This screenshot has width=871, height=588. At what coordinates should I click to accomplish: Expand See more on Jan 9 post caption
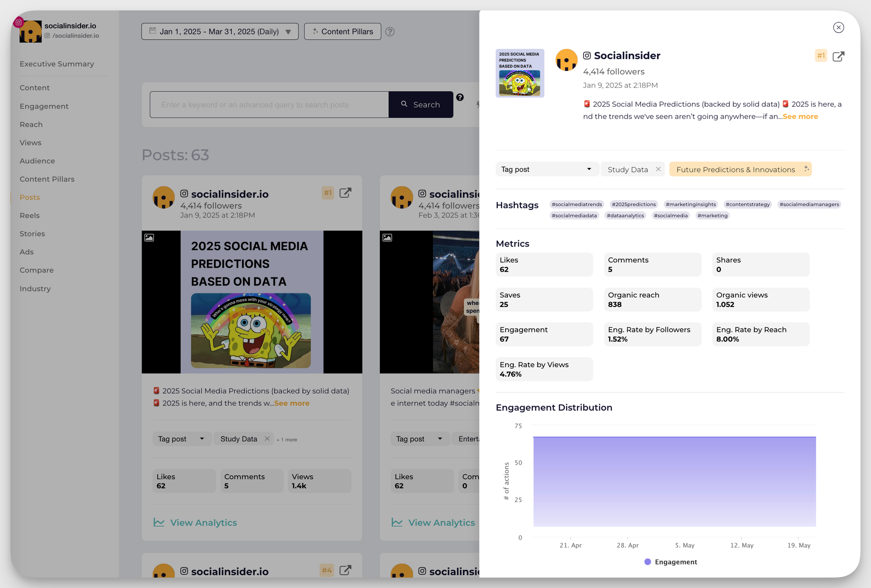292,403
